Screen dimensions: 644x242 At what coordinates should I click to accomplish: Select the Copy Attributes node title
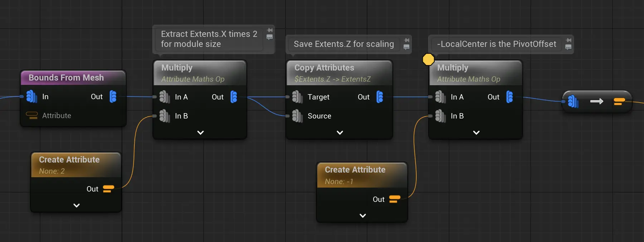click(324, 68)
